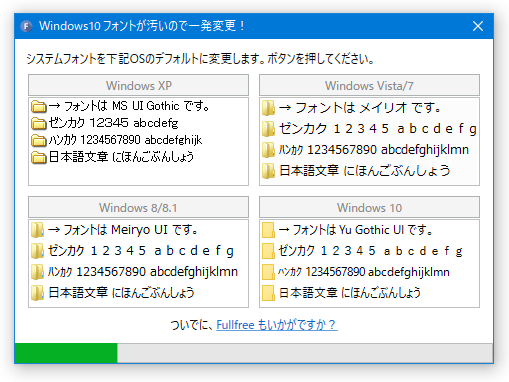This screenshot has height=382, width=509.
Task: Click folder icon beside Windows 10 'ゼンカク' line
Action: click(x=268, y=251)
